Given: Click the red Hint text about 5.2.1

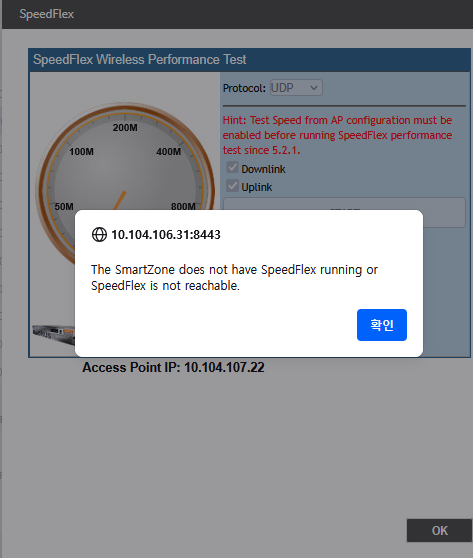Looking at the screenshot, I should (x=337, y=135).
